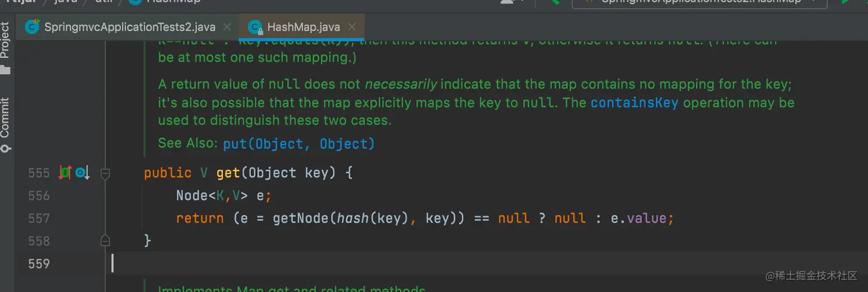Click line number 558 in the gutter
The image size is (868, 292).
click(x=39, y=241)
